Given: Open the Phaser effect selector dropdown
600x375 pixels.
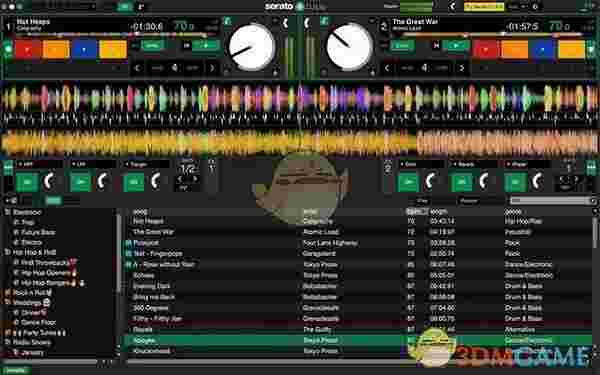Looking at the screenshot, I should (528, 164).
